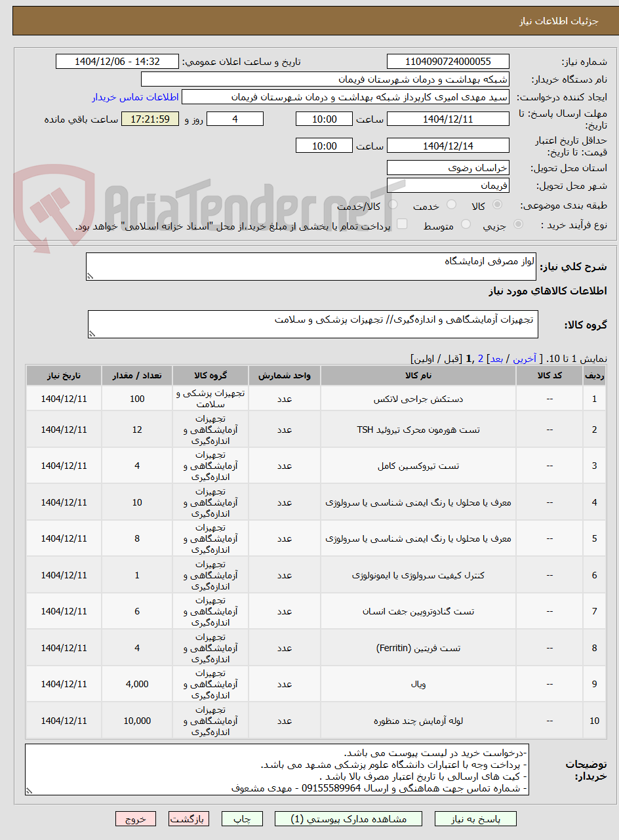619x840 pixels.
Task: Select the خدمت radio button
Action: [451, 205]
